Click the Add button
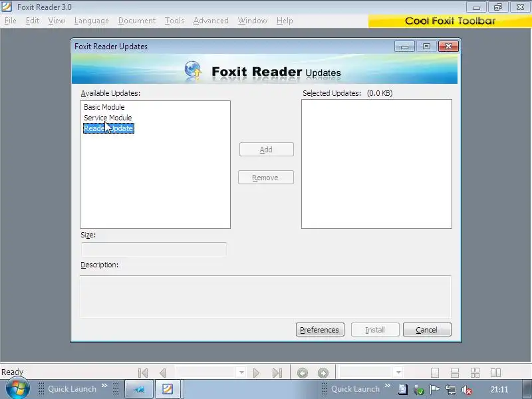This screenshot has width=532, height=399. pyautogui.click(x=267, y=150)
